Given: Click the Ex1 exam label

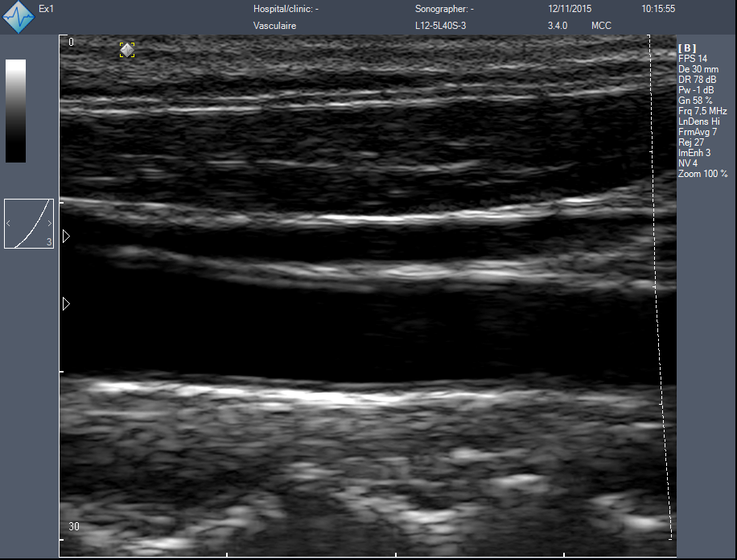Looking at the screenshot, I should point(46,9).
